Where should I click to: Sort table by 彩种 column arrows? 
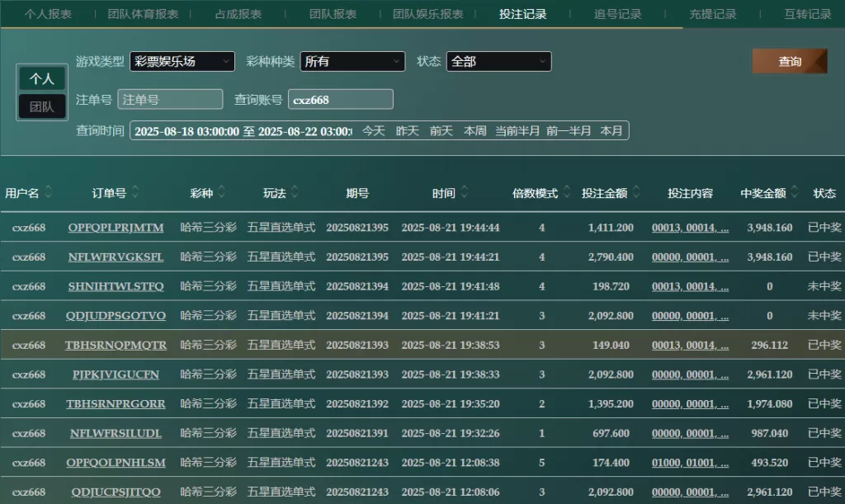(221, 191)
